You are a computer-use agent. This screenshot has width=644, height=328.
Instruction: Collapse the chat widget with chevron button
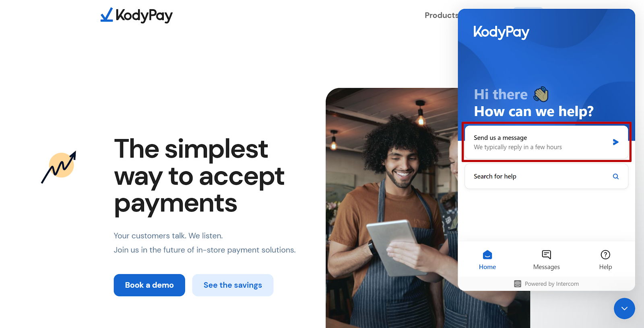point(624,308)
